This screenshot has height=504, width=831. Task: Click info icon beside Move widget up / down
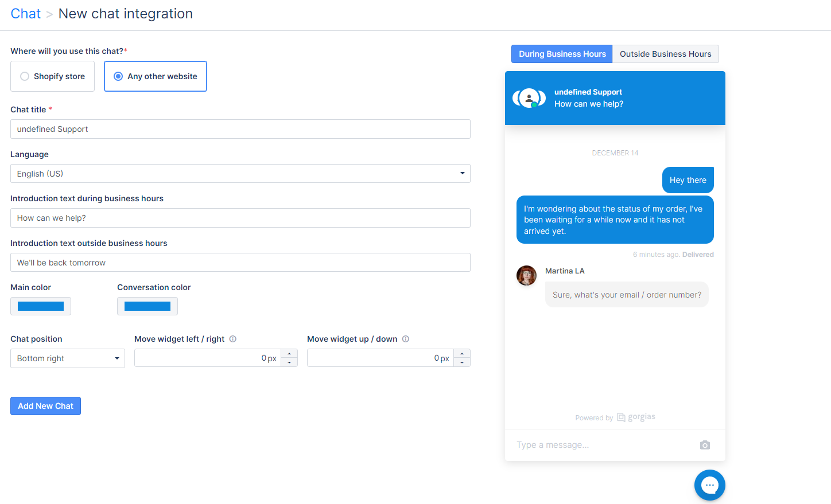click(x=406, y=339)
